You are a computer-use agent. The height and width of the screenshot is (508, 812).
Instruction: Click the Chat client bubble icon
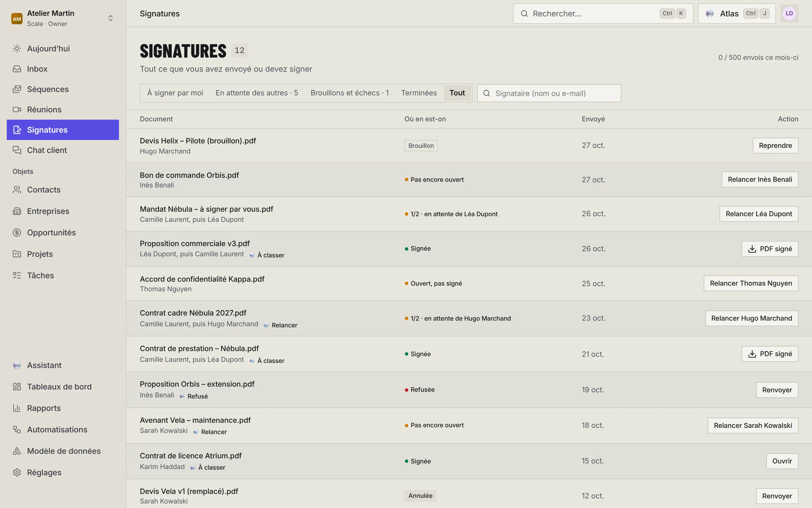17,150
